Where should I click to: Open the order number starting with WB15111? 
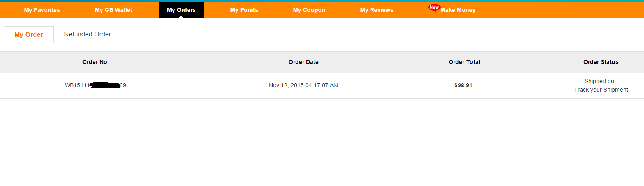coord(95,85)
